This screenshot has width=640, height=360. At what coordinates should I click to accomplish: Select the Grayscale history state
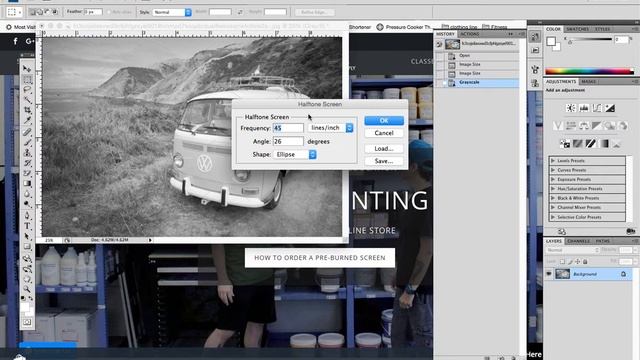point(478,82)
